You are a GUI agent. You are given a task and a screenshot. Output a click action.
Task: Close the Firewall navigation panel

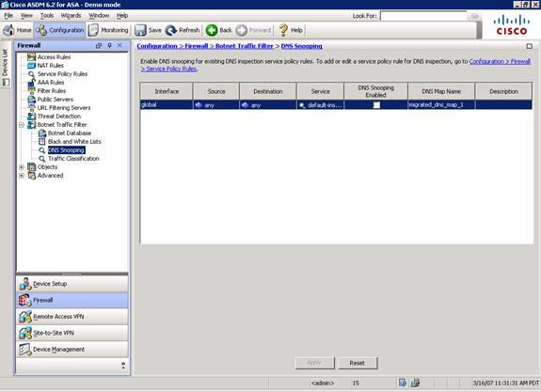[119, 45]
